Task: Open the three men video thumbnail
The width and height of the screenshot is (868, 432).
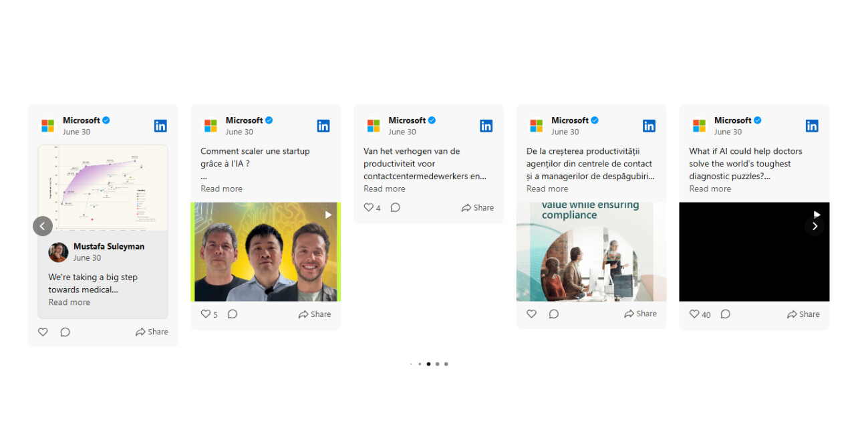Action: [266, 251]
